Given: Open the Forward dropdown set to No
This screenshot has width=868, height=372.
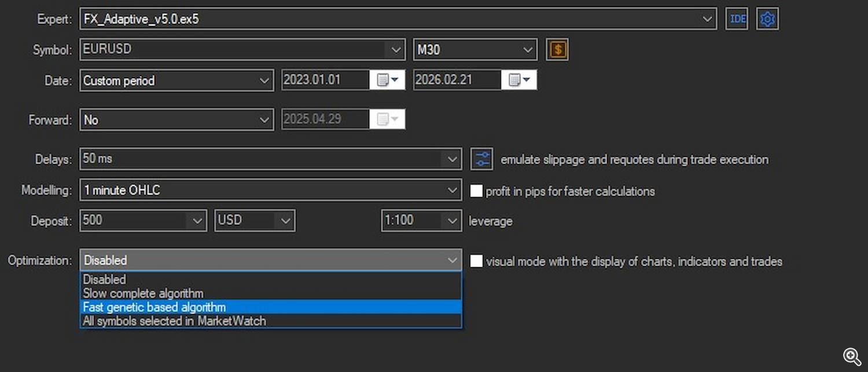Looking at the screenshot, I should (176, 119).
